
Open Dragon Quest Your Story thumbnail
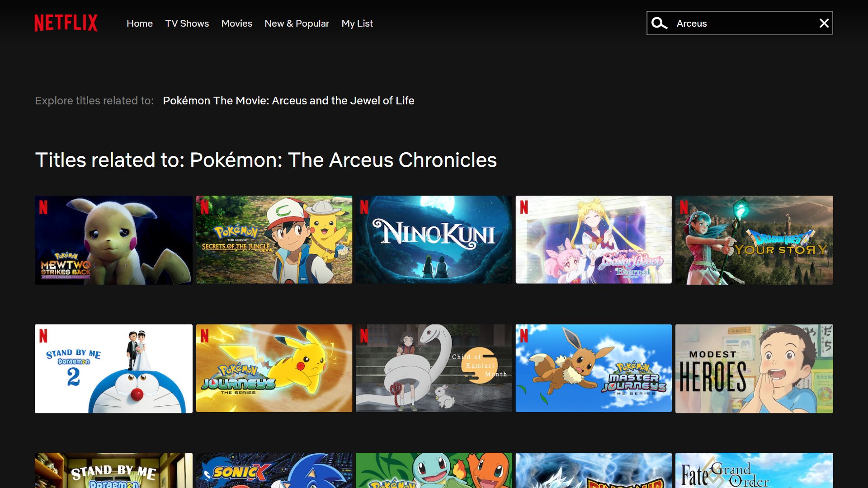(x=754, y=240)
